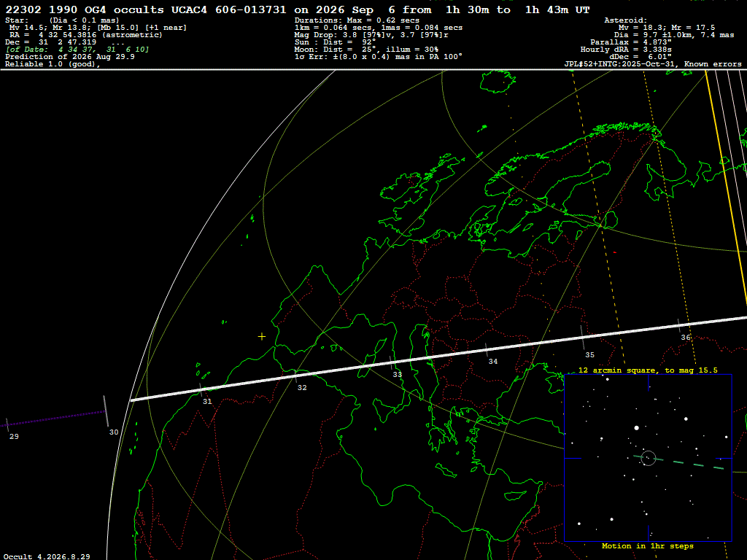Select minute marker 34 on the path
747x560 pixels.
(x=493, y=362)
